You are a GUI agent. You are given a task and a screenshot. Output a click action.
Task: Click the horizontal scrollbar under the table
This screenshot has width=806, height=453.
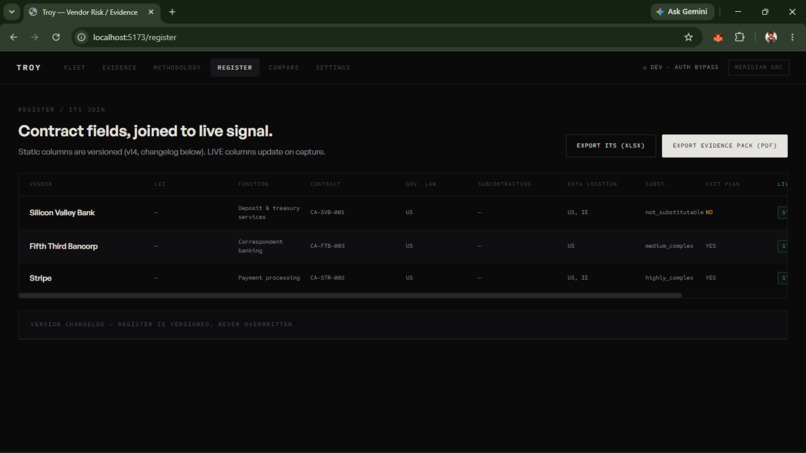(x=350, y=296)
